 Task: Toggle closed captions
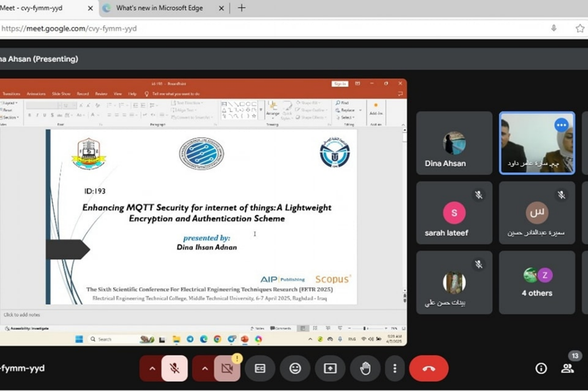pyautogui.click(x=260, y=369)
